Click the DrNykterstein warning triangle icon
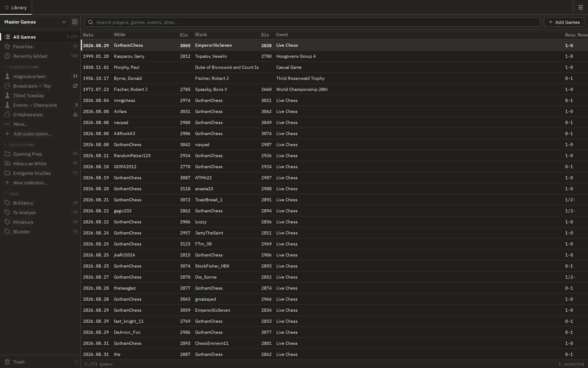 tap(75, 114)
